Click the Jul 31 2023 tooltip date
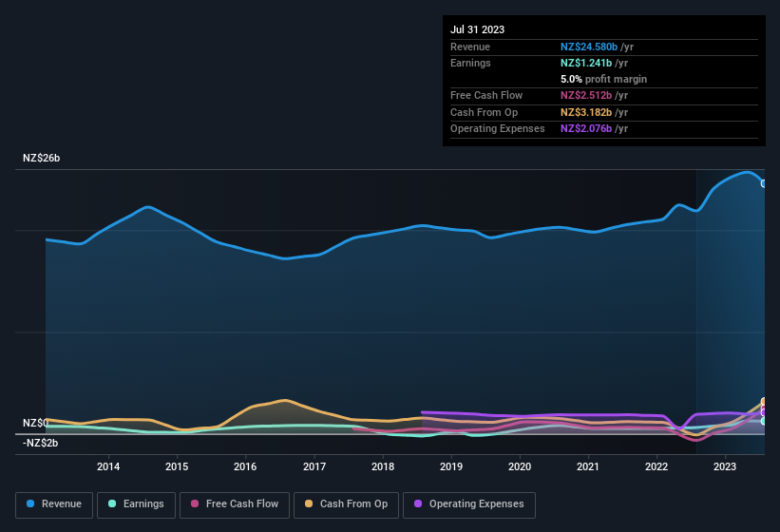The height and width of the screenshot is (532, 780). point(478,29)
